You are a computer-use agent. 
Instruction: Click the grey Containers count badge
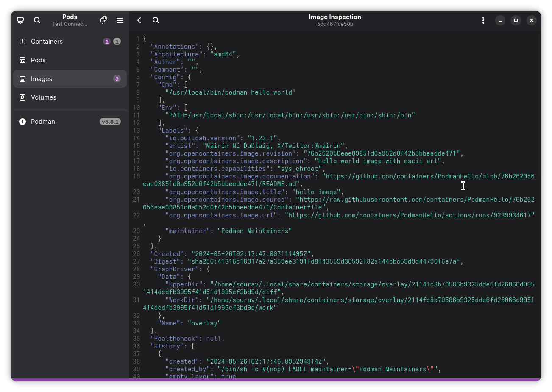click(117, 42)
